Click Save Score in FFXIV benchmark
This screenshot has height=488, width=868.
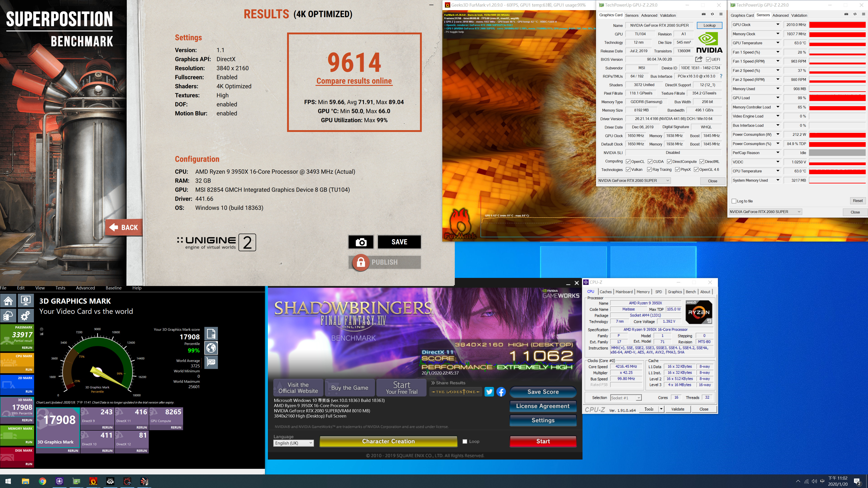pos(543,392)
